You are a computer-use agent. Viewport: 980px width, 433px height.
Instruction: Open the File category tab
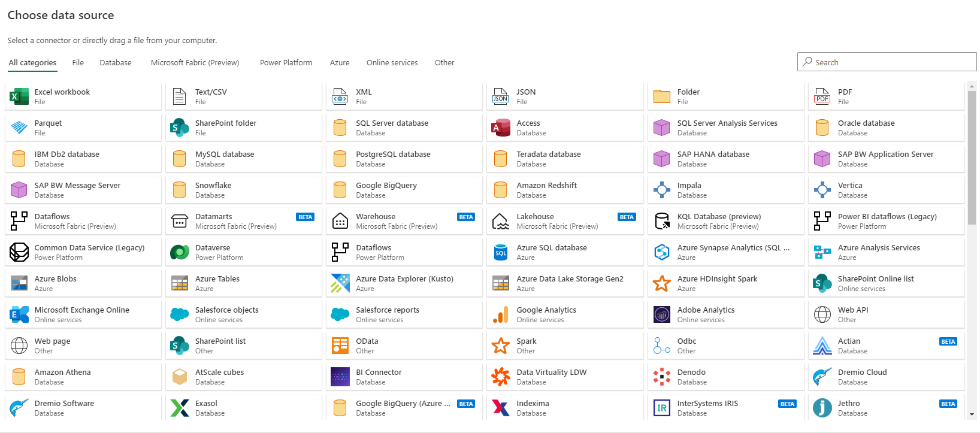pyautogui.click(x=78, y=63)
